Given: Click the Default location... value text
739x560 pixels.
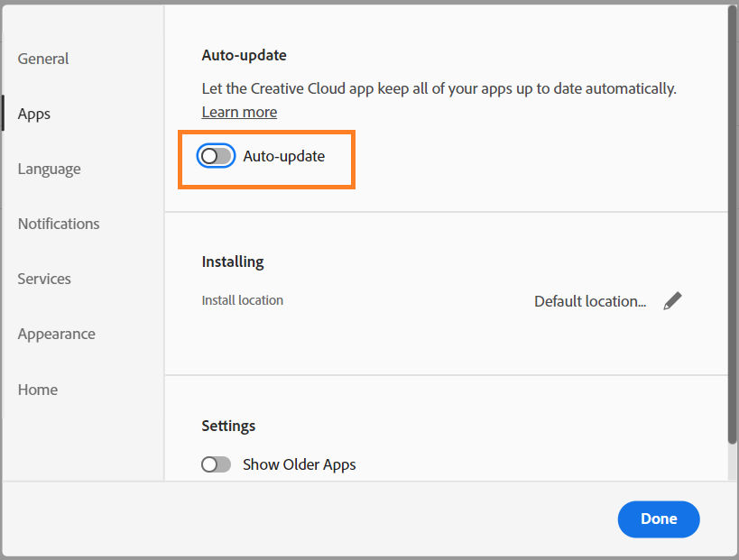Looking at the screenshot, I should tap(590, 301).
